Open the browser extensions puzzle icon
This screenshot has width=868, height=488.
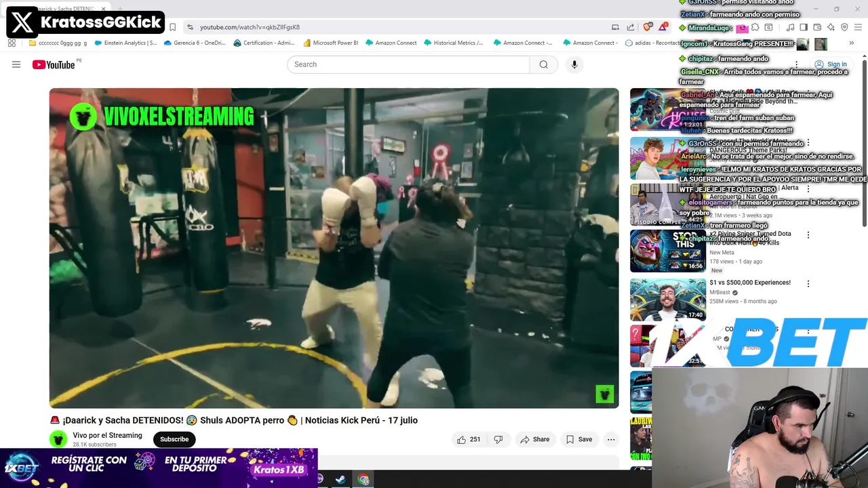pyautogui.click(x=755, y=27)
